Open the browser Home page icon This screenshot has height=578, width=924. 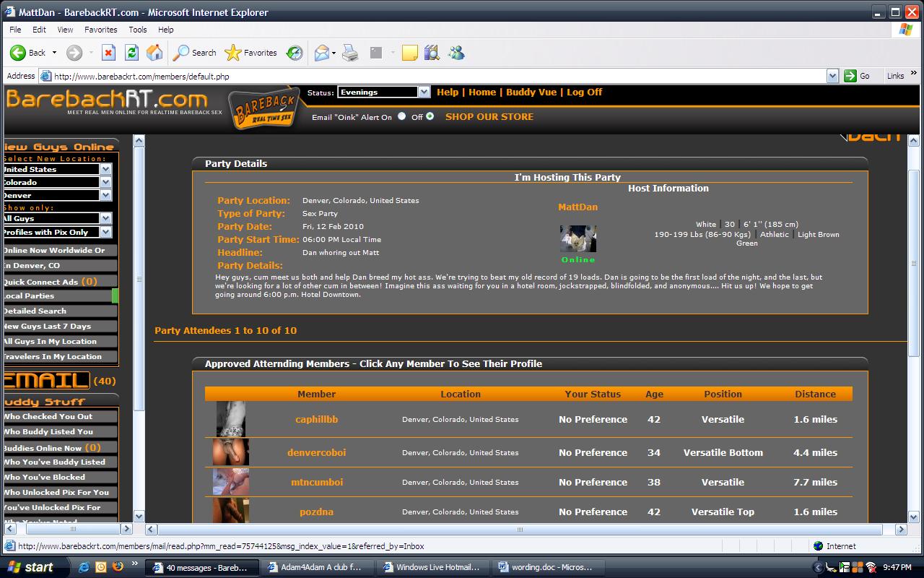154,53
